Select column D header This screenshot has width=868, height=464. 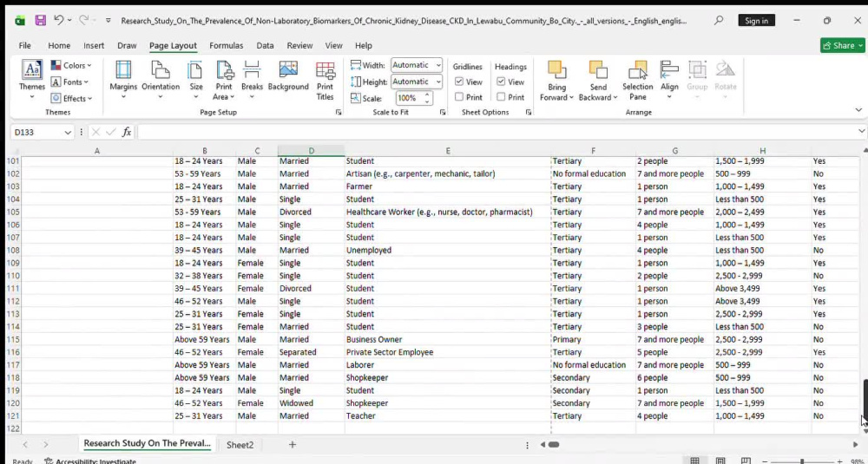click(311, 150)
